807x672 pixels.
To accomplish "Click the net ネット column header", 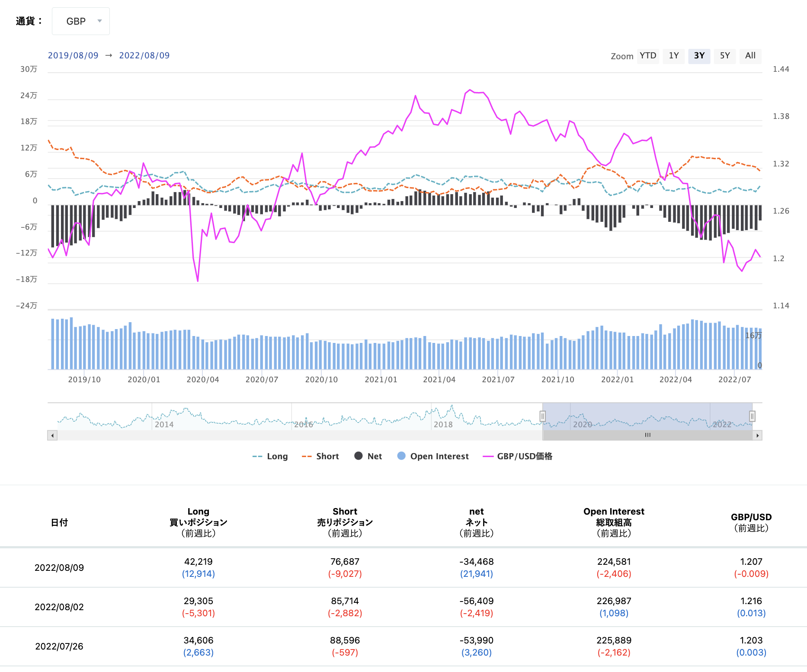I will tap(477, 522).
